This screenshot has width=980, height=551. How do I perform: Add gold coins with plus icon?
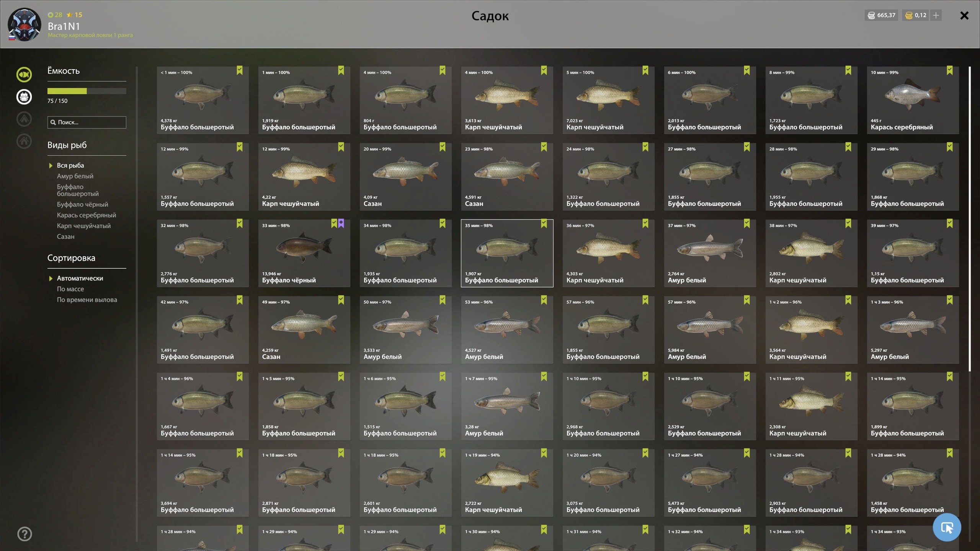936,15
